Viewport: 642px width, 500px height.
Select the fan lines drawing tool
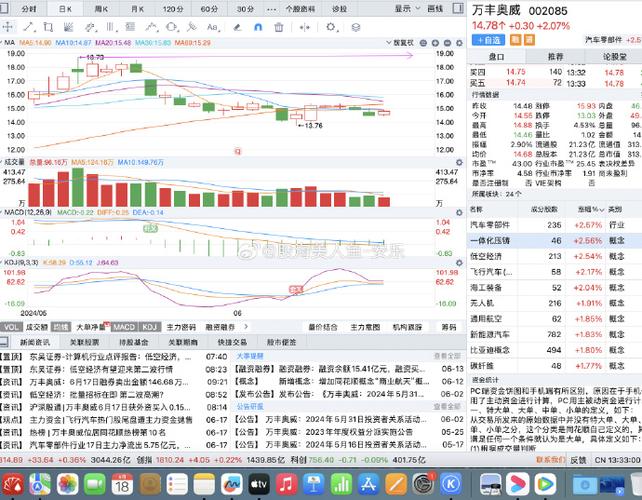point(68,27)
